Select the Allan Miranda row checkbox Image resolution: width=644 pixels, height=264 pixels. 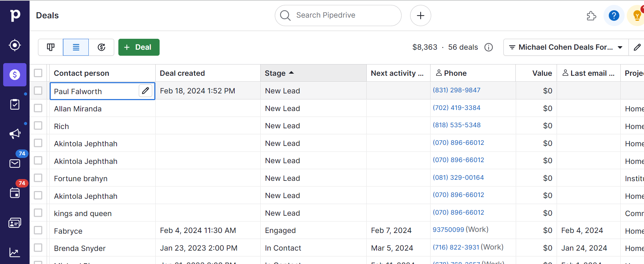pos(38,108)
